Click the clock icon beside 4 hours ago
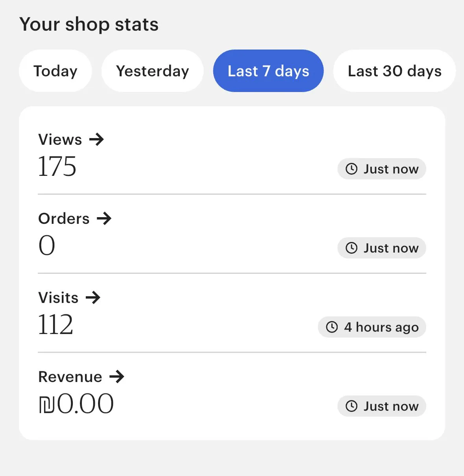 (332, 327)
